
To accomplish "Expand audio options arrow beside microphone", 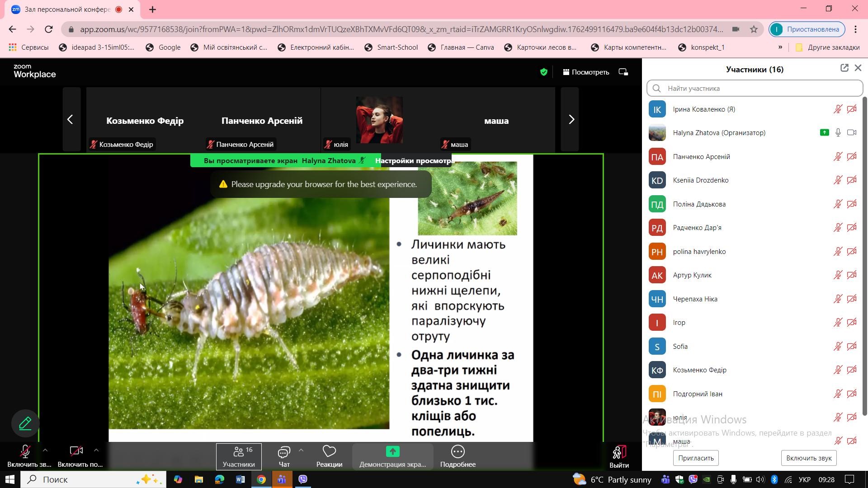I will click(x=45, y=450).
